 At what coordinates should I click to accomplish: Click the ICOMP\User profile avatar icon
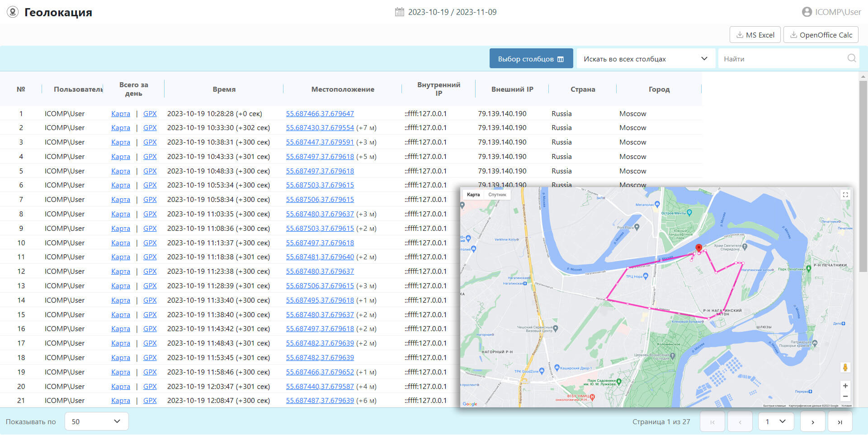[x=807, y=12]
